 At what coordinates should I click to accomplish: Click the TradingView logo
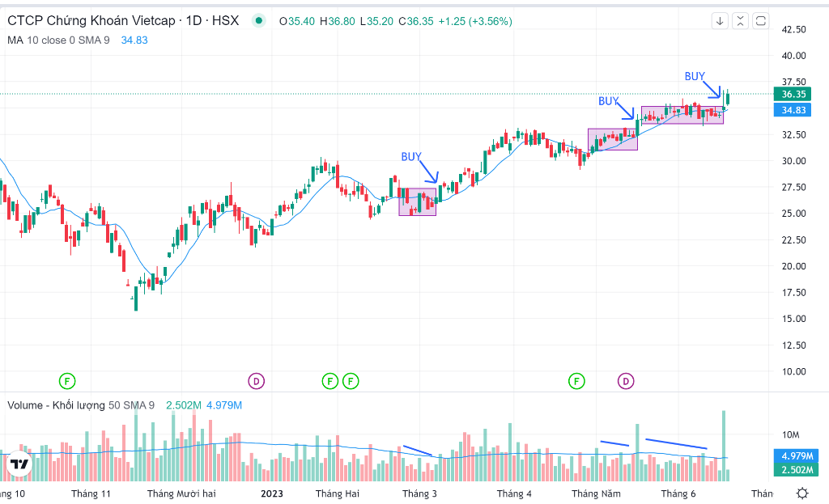tap(19, 464)
